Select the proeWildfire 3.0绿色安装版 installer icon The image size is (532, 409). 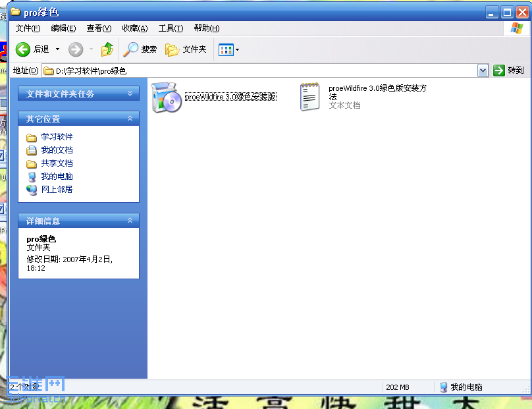(x=166, y=97)
